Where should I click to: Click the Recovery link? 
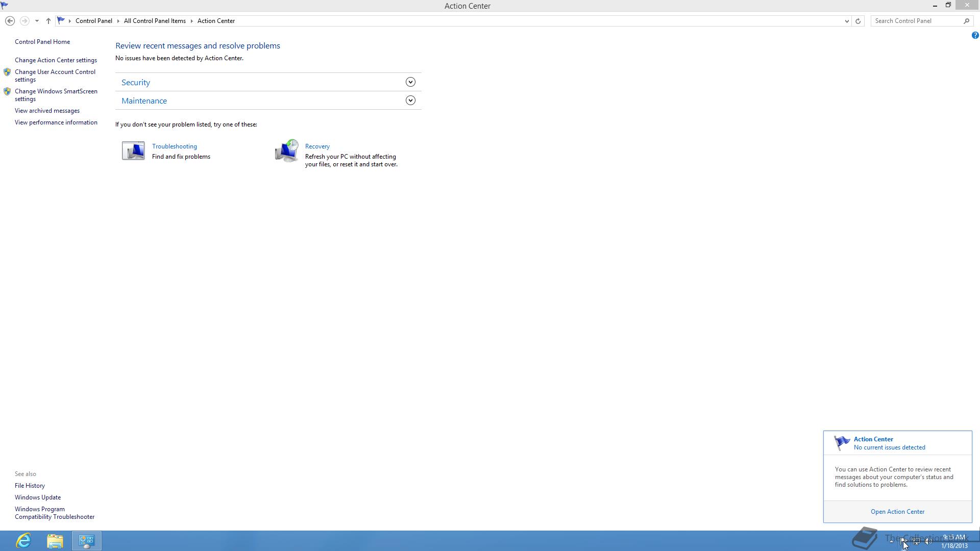[x=317, y=146]
